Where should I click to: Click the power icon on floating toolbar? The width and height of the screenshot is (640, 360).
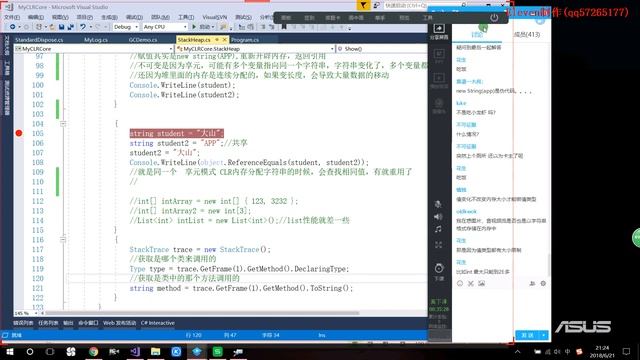point(494,18)
